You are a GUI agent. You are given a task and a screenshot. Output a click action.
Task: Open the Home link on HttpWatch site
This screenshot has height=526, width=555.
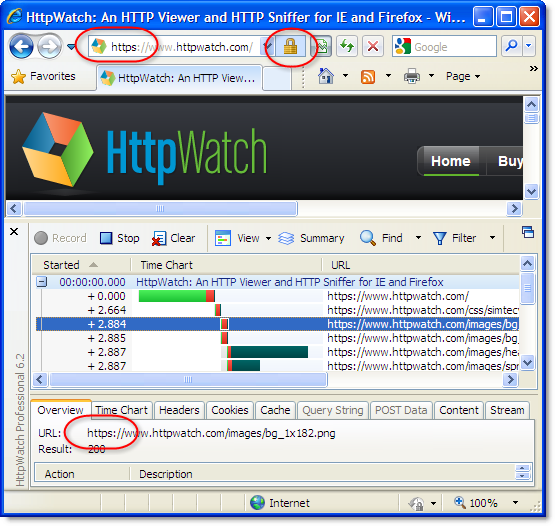point(451,161)
